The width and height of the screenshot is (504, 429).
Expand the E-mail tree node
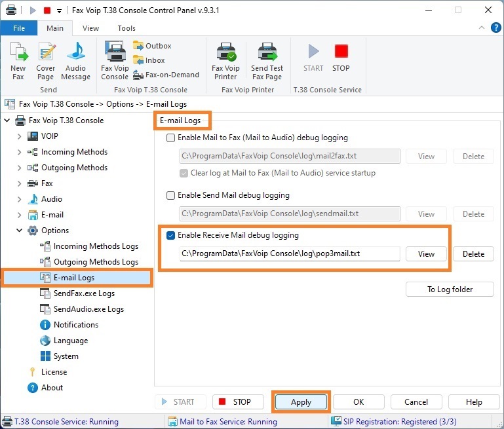tap(19, 215)
